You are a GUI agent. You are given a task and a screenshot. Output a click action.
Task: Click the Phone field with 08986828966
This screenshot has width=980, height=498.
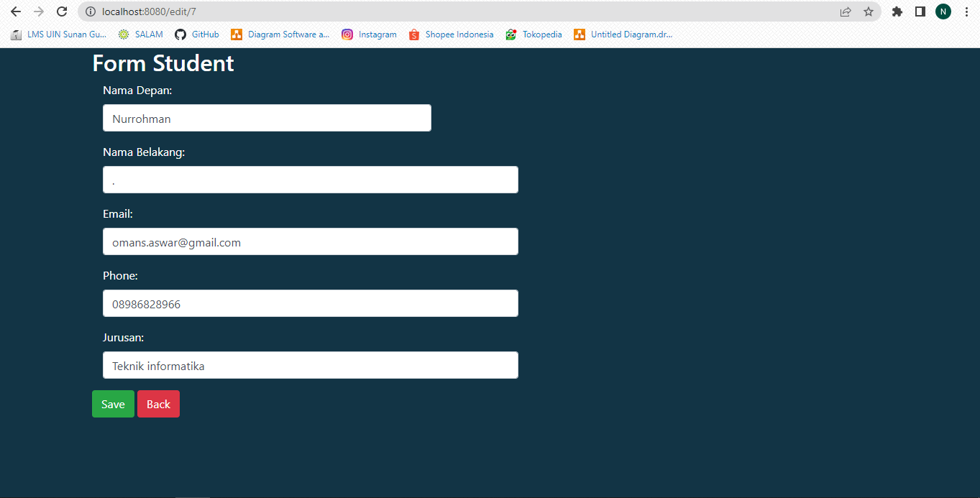(311, 303)
